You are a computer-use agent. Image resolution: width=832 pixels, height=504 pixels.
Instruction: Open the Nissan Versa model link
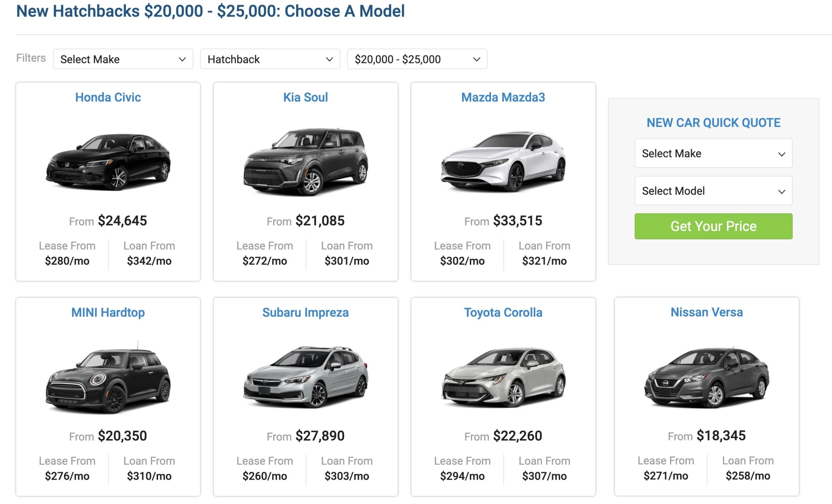pos(707,312)
